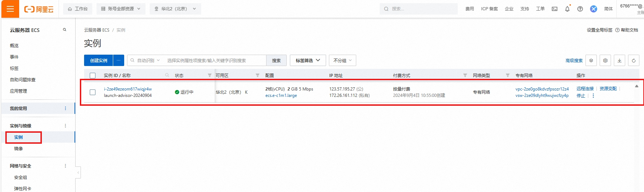Click 停止 to stop the instance
Screen dimensions: 644x192
[581, 96]
